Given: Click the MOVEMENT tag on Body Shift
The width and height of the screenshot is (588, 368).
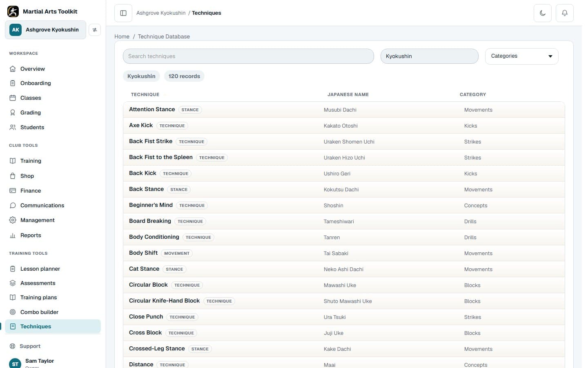Looking at the screenshot, I should point(177,254).
